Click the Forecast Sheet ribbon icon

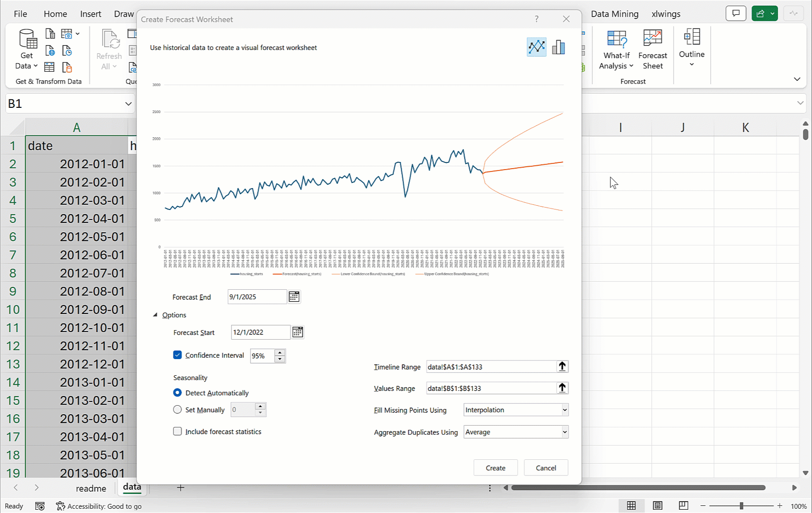coord(652,50)
